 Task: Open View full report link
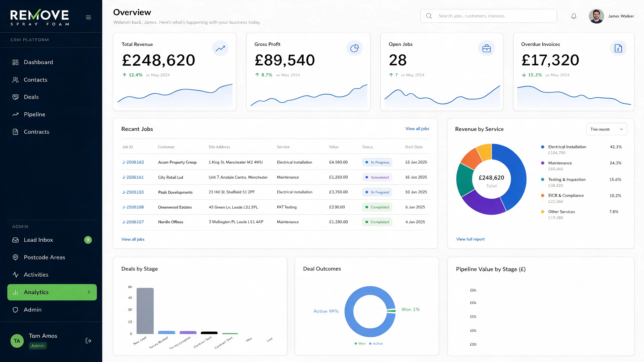[470, 239]
